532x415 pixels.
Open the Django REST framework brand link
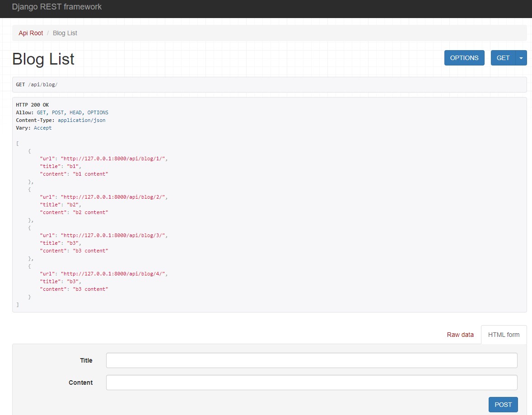pyautogui.click(x=56, y=7)
